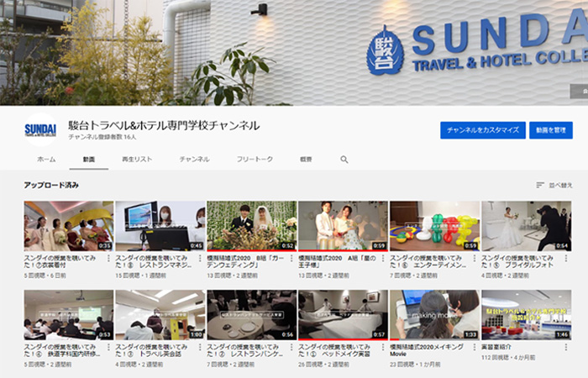The height and width of the screenshot is (378, 588).
Task: Open the 再生リスト tab
Action: pos(137,160)
